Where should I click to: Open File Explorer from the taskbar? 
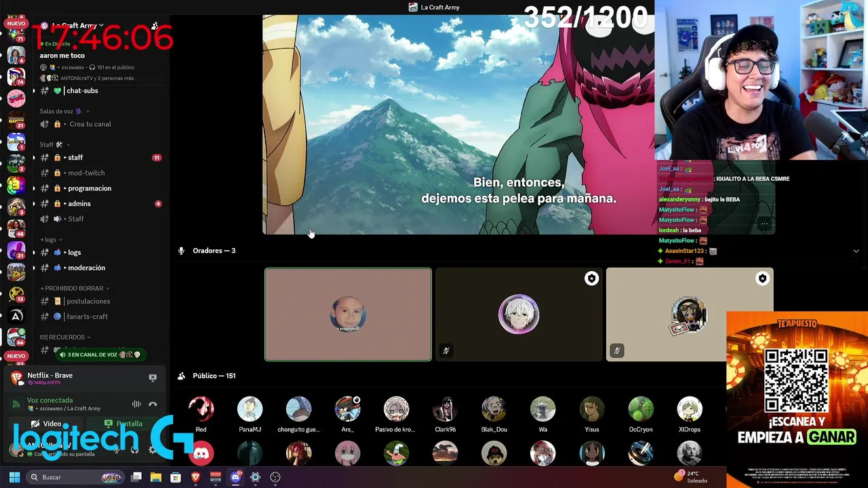[156, 477]
